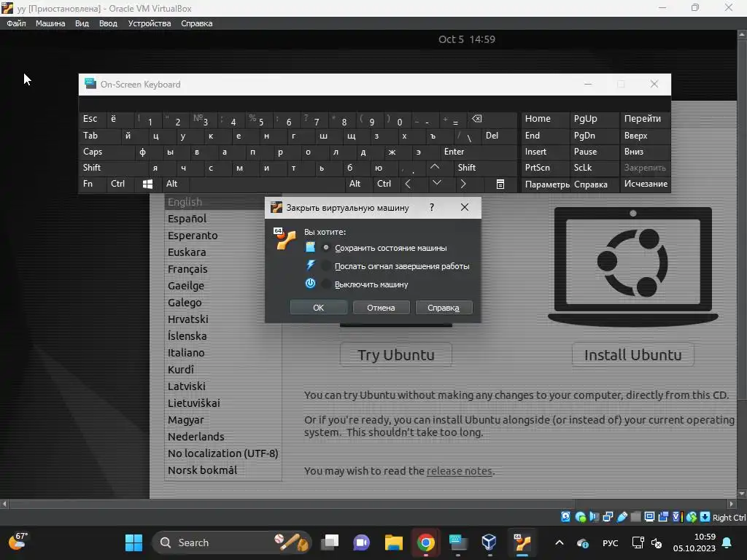Click the hard disk activity status icon
747x560 pixels.
click(565, 517)
